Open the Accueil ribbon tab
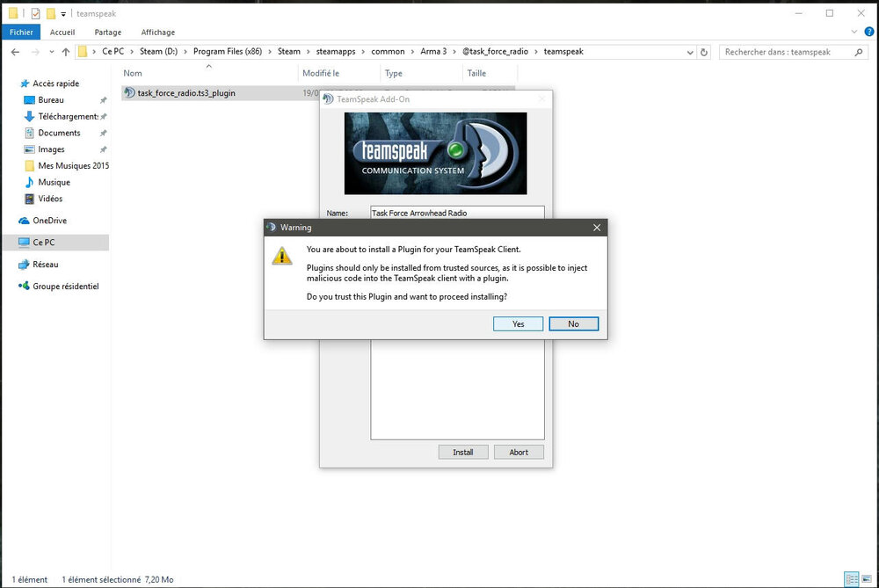879x588 pixels. pos(62,32)
